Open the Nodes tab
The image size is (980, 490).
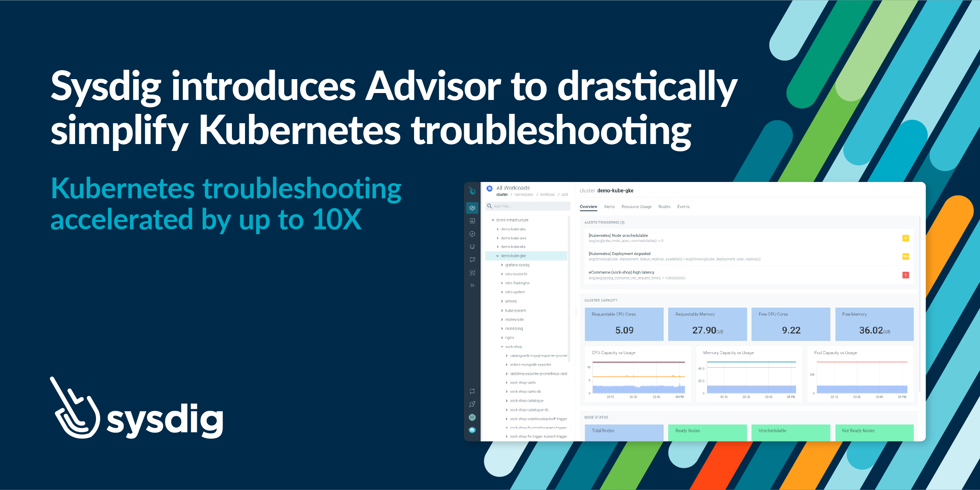point(664,207)
